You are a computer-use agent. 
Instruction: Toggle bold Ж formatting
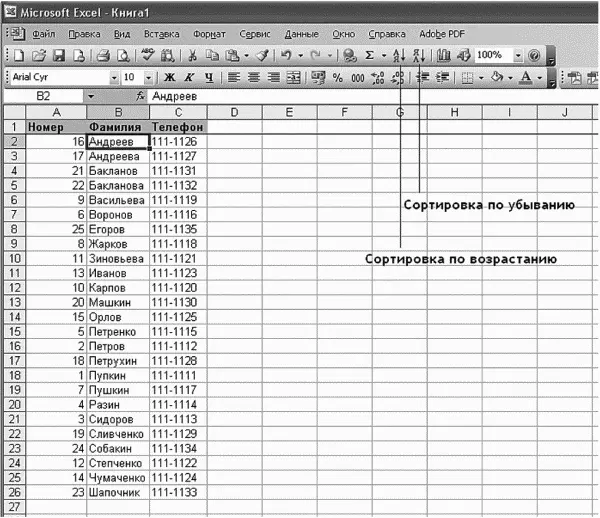[170, 78]
